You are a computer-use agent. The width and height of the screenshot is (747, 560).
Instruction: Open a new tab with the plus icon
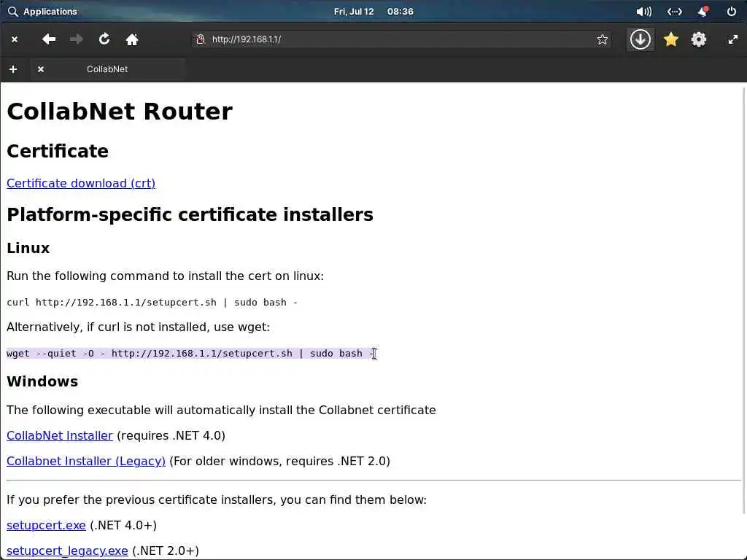click(x=13, y=69)
